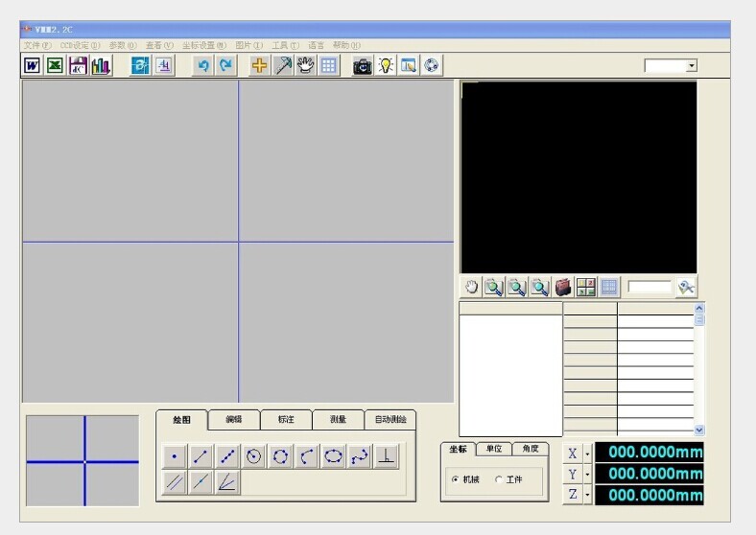Open the bar chart statistics icon
The width and height of the screenshot is (756, 535).
[101, 65]
